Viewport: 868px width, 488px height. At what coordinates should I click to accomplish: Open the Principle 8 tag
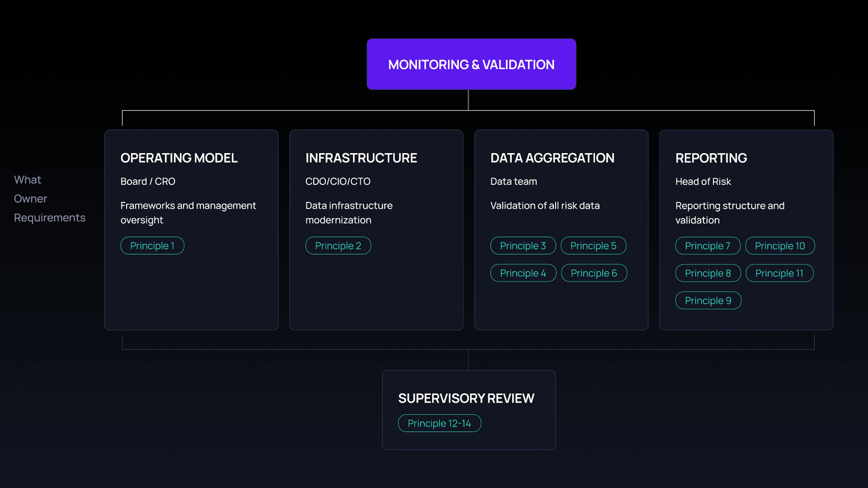coord(708,273)
